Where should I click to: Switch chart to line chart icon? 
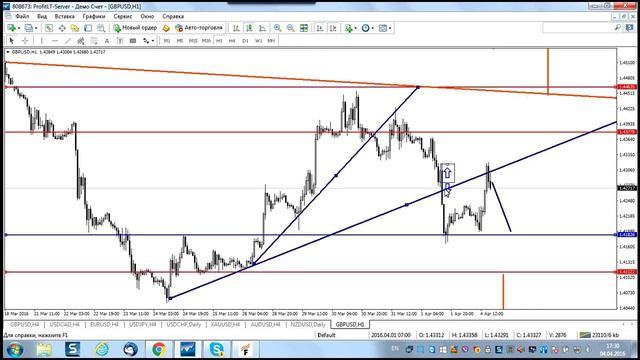(262, 28)
